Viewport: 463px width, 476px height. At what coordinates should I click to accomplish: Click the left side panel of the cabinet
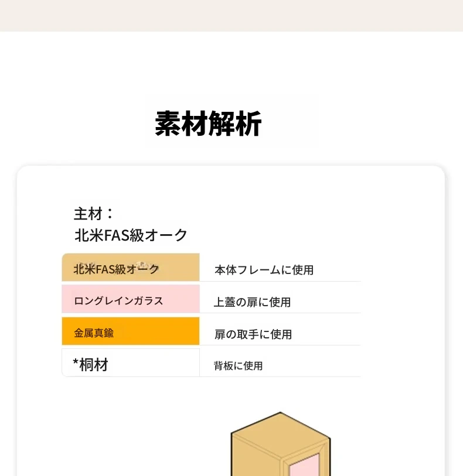255,464
